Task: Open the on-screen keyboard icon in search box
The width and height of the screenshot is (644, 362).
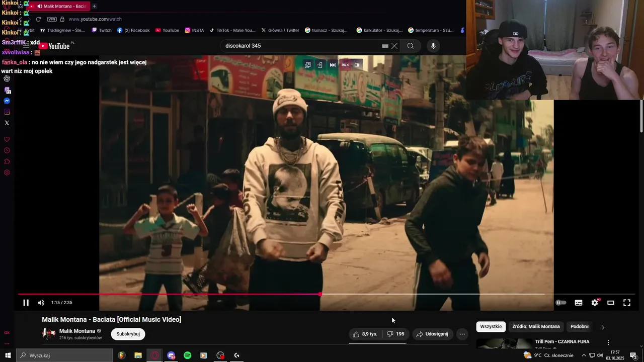Action: 385,46
